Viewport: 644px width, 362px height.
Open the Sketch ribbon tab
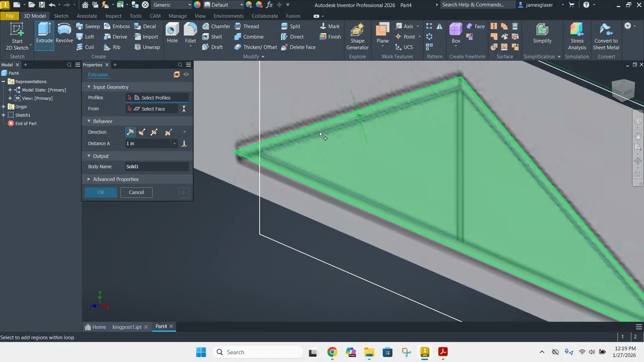coord(61,16)
